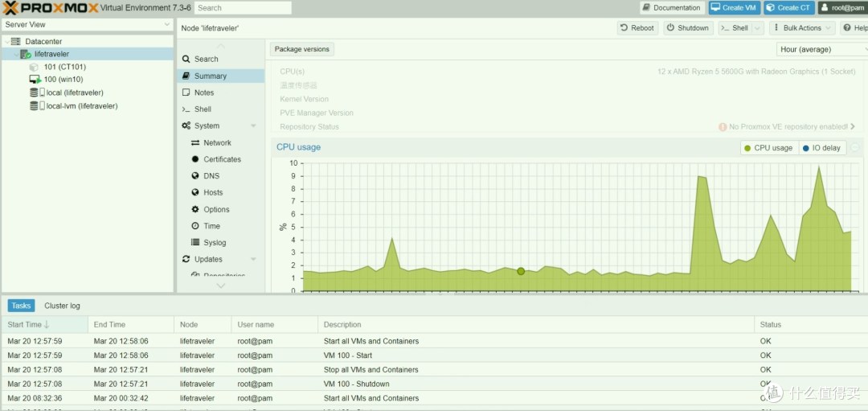This screenshot has height=411, width=868.
Task: Click the side menu scroll-down arrow
Action: click(x=221, y=286)
